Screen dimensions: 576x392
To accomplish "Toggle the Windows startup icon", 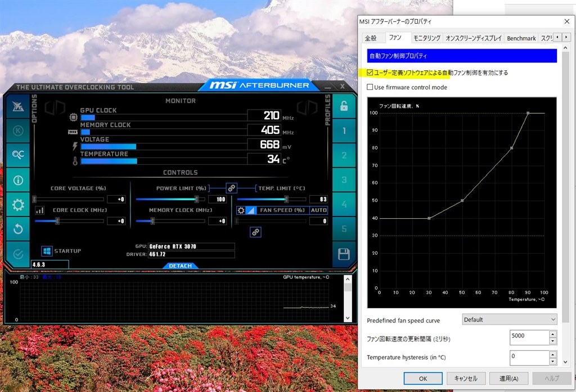I will click(x=47, y=251).
